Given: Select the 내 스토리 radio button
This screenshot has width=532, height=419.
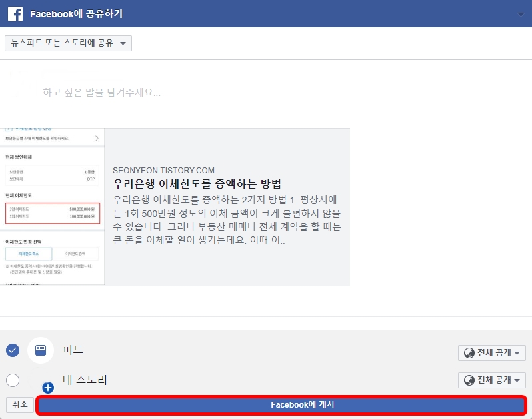Looking at the screenshot, I should coord(13,380).
